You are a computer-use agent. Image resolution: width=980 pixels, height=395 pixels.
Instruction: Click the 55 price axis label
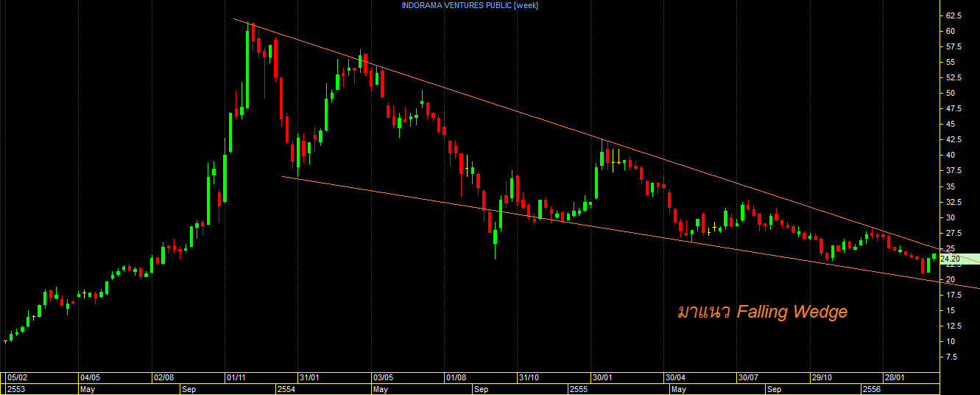click(951, 62)
